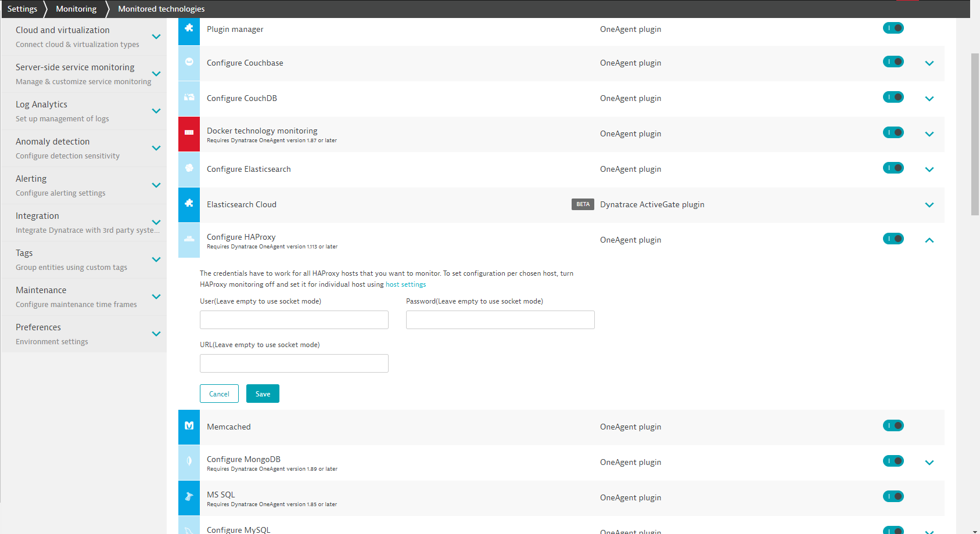The width and height of the screenshot is (980, 534).
Task: Click the Memcached M icon
Action: click(x=189, y=427)
